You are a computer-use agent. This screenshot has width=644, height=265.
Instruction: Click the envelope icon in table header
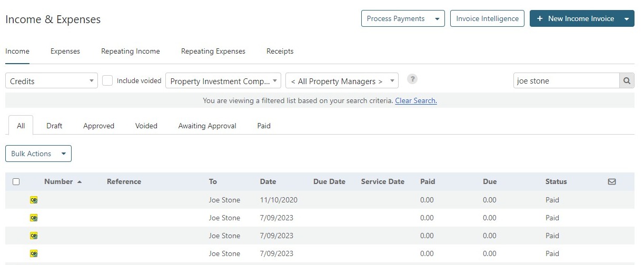tap(612, 181)
